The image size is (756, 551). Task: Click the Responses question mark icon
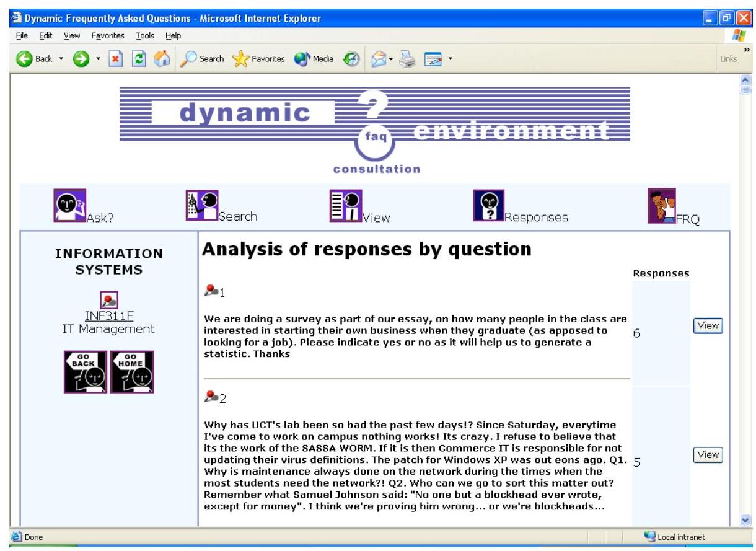489,206
